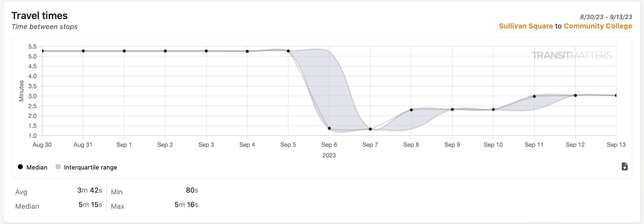The width and height of the screenshot is (644, 224).
Task: Select the Sep 7 median data point
Action: click(x=370, y=129)
